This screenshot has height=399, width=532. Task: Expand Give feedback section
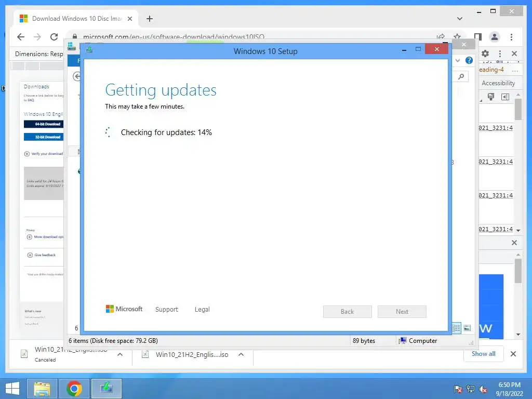click(x=30, y=255)
